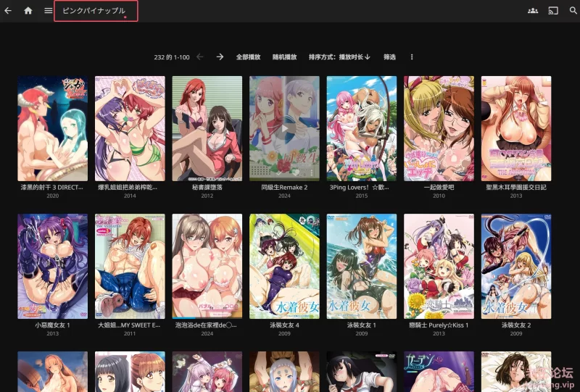Open the home screen icon
This screenshot has height=392, width=580.
click(x=28, y=11)
